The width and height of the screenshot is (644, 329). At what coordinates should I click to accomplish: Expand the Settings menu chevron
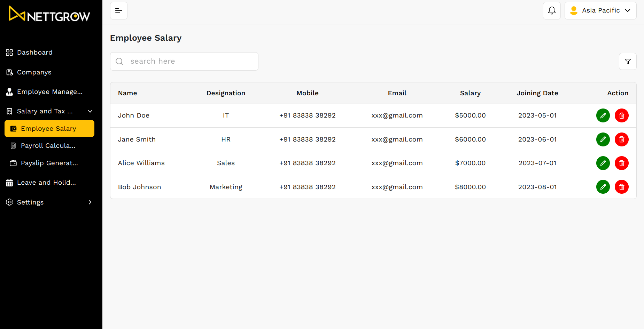(90, 202)
